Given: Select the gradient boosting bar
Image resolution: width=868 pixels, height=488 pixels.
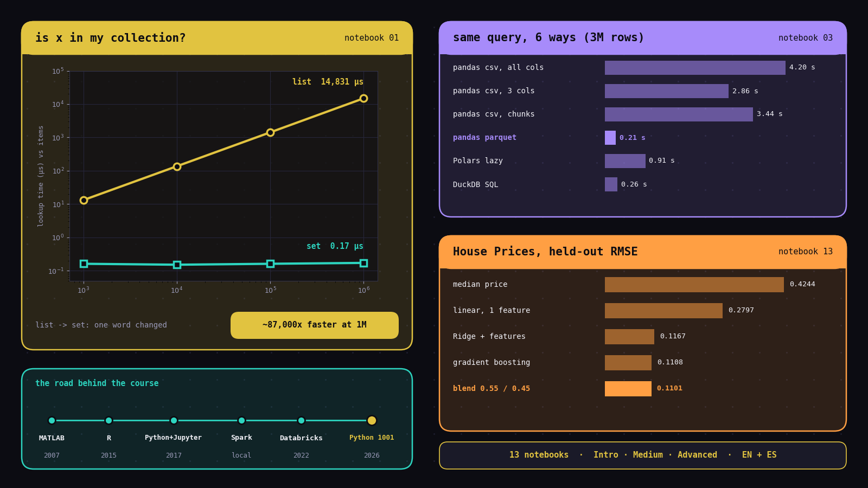Looking at the screenshot, I should tap(628, 363).
